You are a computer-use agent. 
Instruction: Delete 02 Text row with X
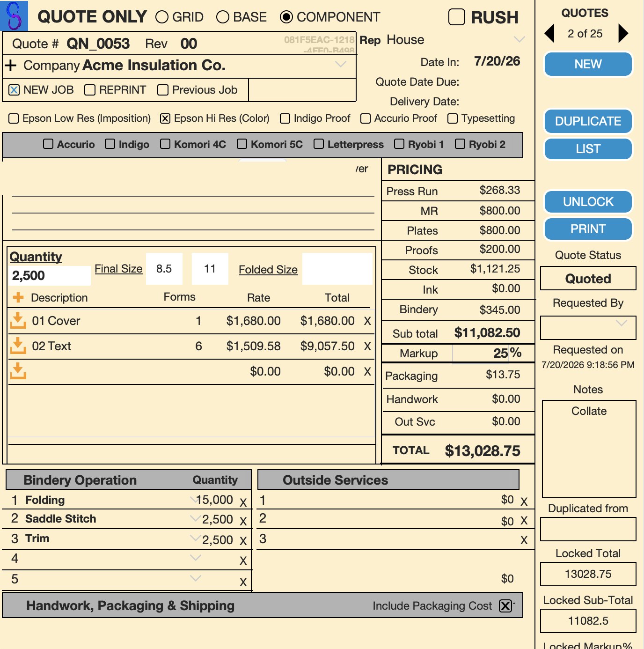coord(367,347)
